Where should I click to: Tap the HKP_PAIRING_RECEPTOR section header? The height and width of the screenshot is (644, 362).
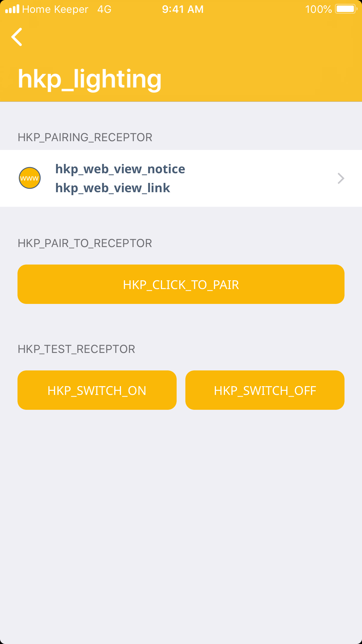pyautogui.click(x=85, y=137)
